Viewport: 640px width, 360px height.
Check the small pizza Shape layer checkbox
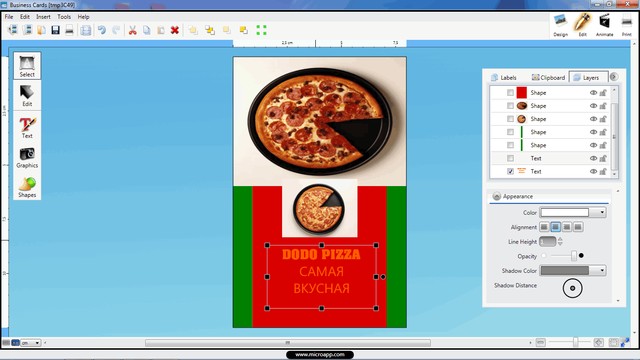click(510, 119)
